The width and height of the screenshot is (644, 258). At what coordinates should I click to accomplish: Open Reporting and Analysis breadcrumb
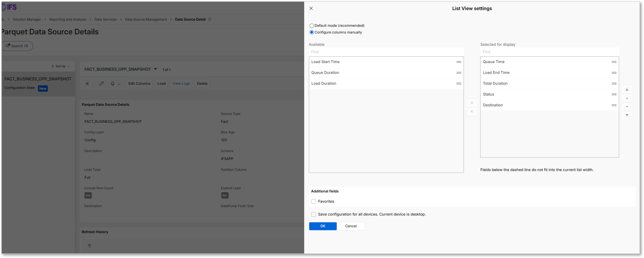pos(67,19)
